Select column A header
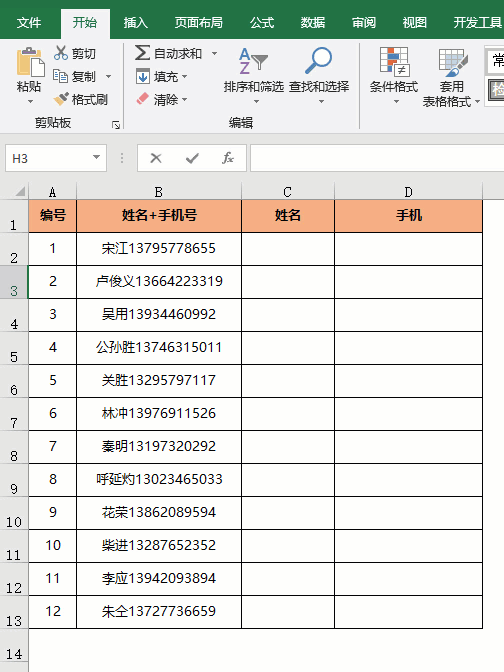Viewport: 504px width, 672px height. pyautogui.click(x=52, y=192)
